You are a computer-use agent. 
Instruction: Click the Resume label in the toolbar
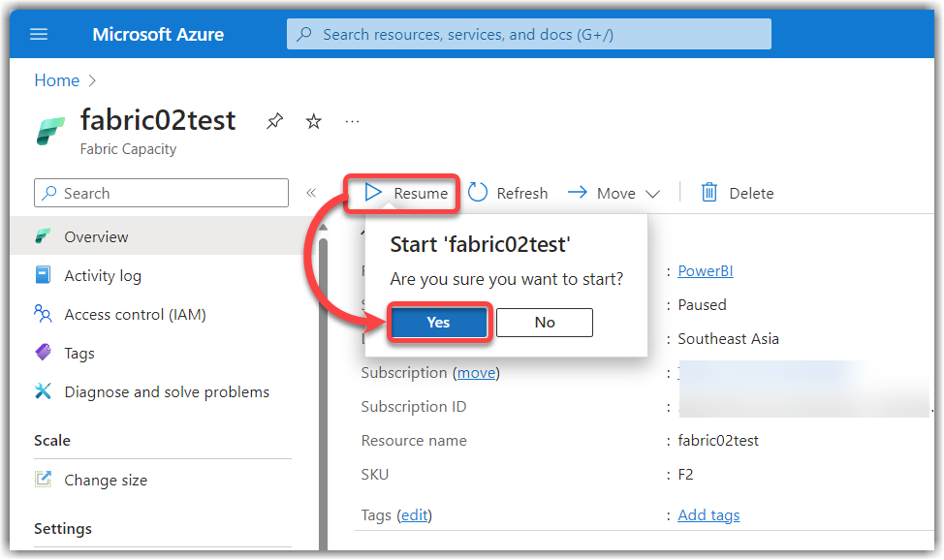click(x=421, y=194)
